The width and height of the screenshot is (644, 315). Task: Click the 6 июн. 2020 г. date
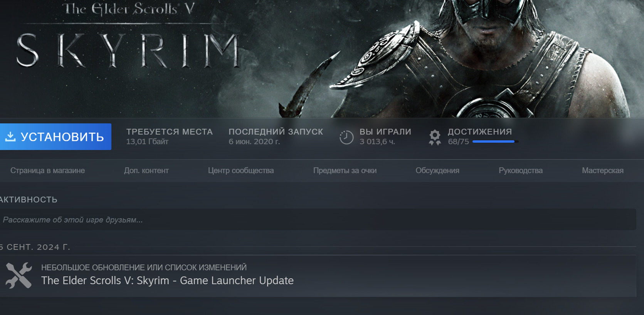254,141
